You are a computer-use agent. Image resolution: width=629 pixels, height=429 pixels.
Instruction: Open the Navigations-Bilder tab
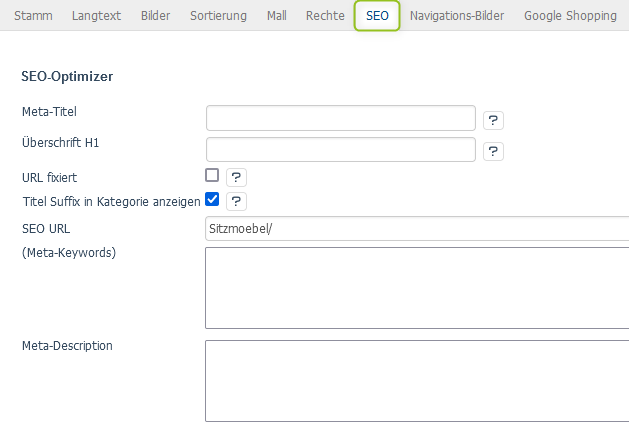tap(457, 16)
